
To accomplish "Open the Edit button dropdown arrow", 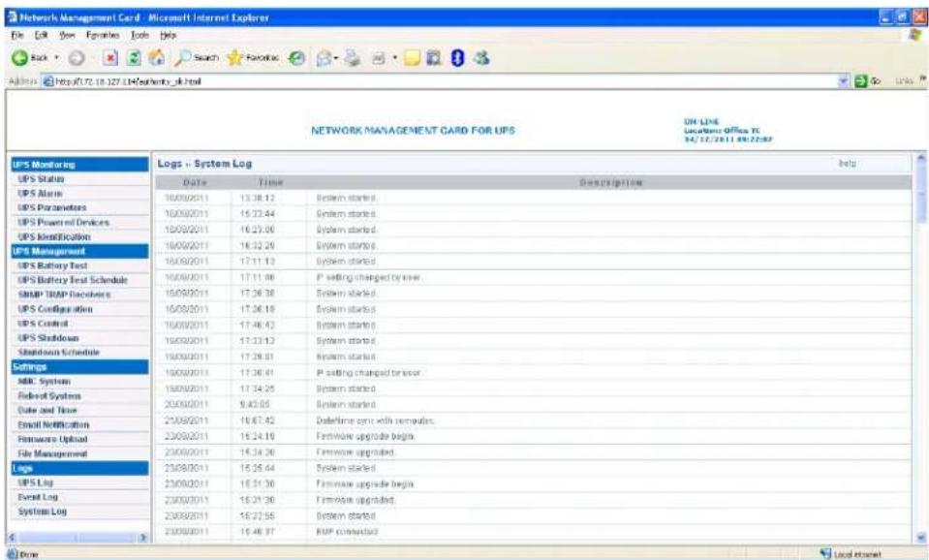I will pos(394,57).
